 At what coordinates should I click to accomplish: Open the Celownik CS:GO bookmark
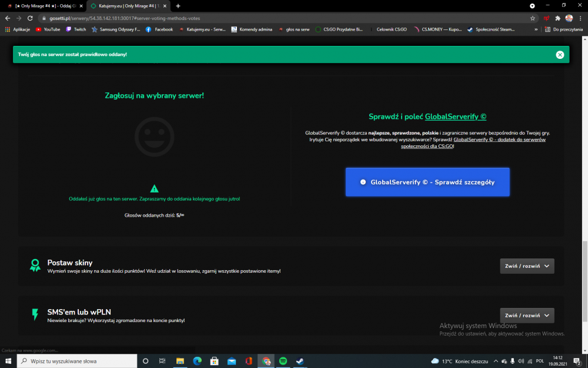tap(388, 29)
